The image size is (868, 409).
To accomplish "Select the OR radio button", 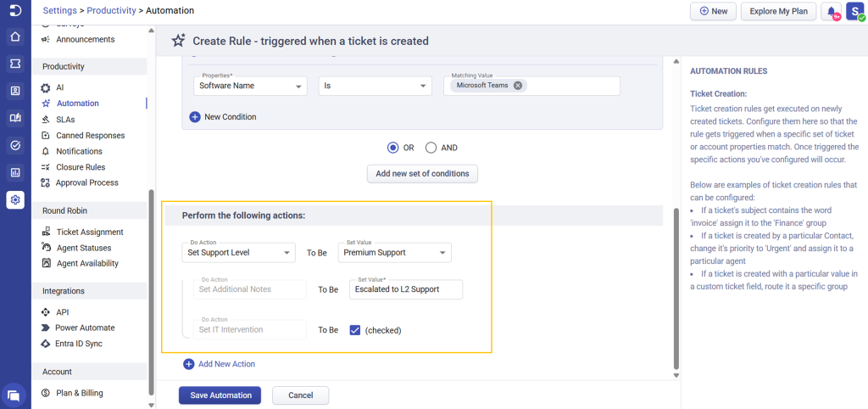I will point(393,148).
